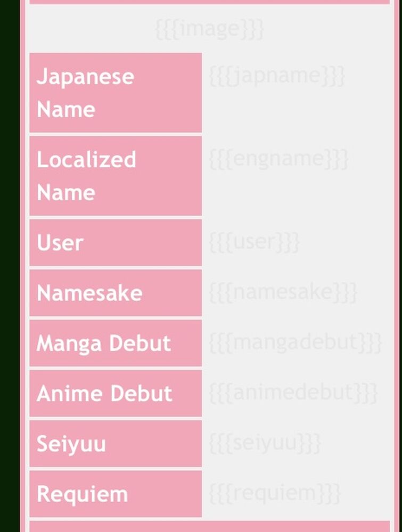This screenshot has width=402, height=532.
Task: Click the dark green page margin
Action: (x=10, y=266)
